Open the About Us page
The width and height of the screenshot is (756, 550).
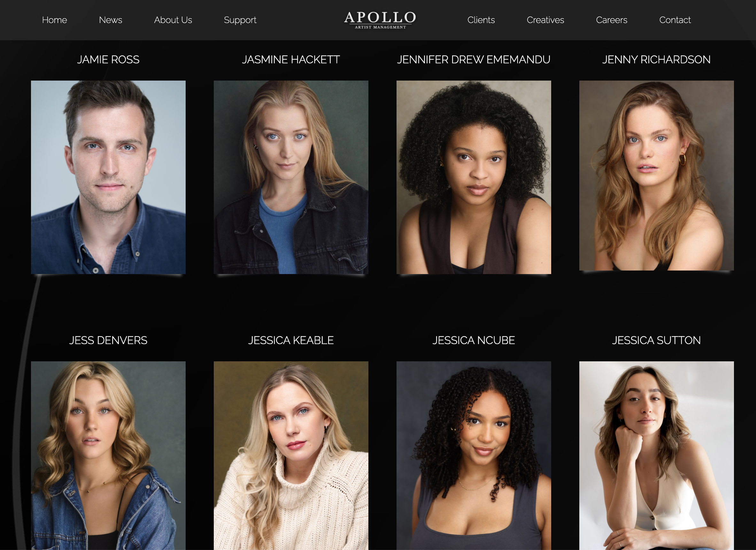pos(173,20)
